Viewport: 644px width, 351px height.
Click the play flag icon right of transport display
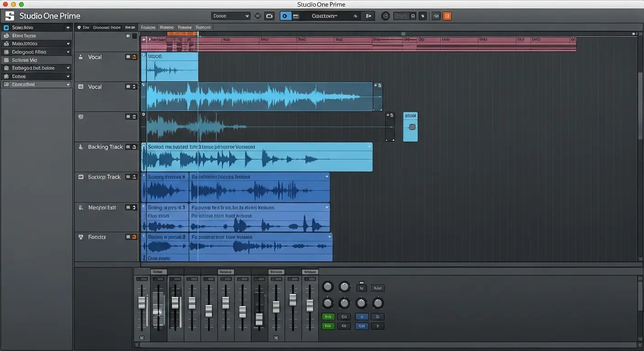(x=368, y=16)
